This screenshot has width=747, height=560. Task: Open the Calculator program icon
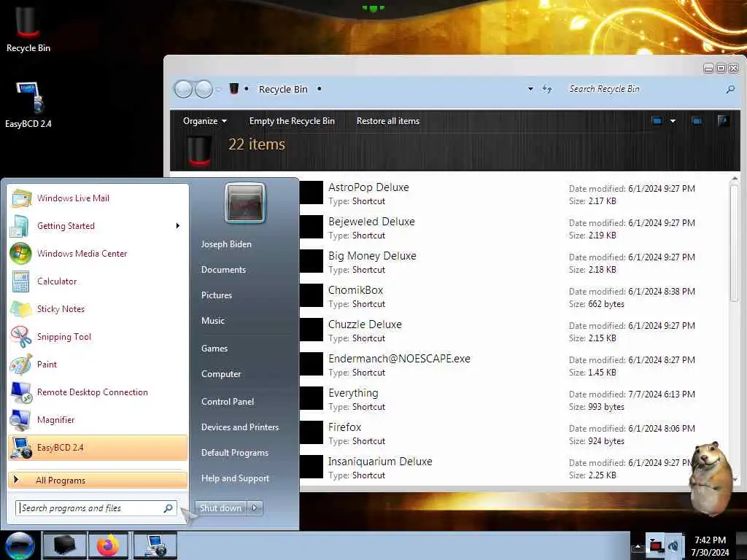(x=20, y=281)
